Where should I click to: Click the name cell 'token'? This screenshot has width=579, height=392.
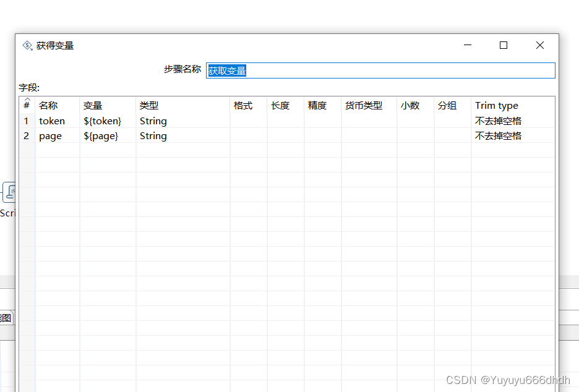click(58, 121)
